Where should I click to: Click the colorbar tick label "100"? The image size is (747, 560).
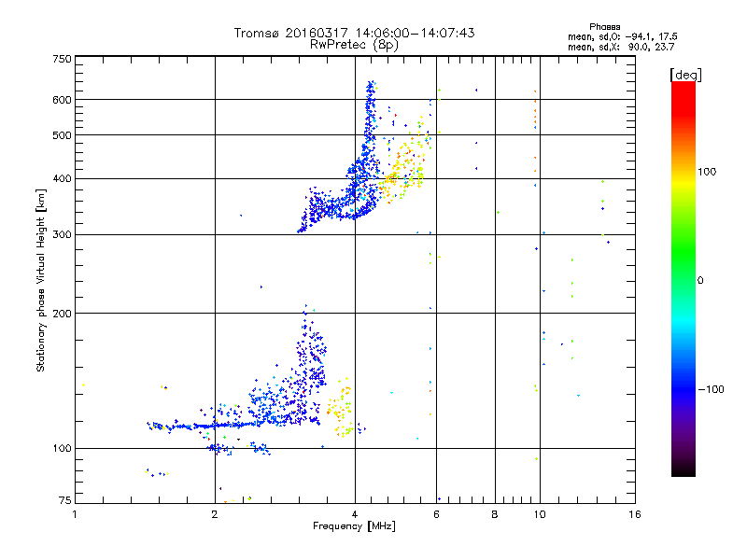coord(707,172)
